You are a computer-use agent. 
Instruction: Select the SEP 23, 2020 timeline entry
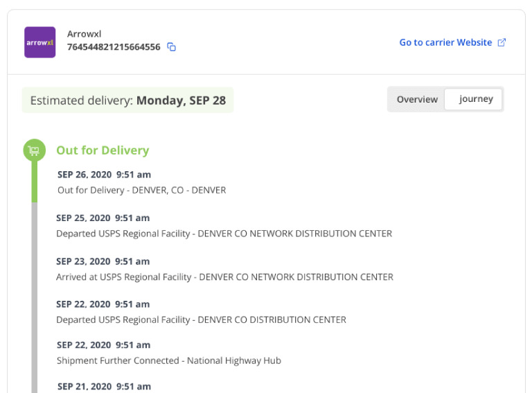(x=103, y=261)
